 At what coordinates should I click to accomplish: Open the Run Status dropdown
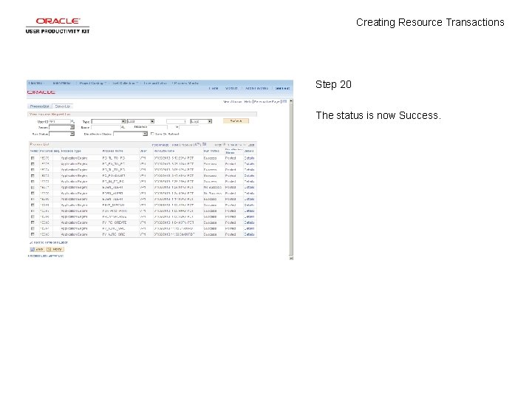point(61,134)
